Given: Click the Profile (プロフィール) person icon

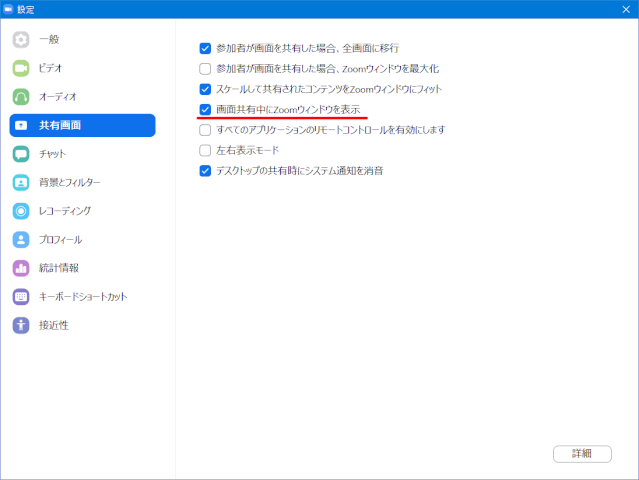Looking at the screenshot, I should (x=21, y=240).
